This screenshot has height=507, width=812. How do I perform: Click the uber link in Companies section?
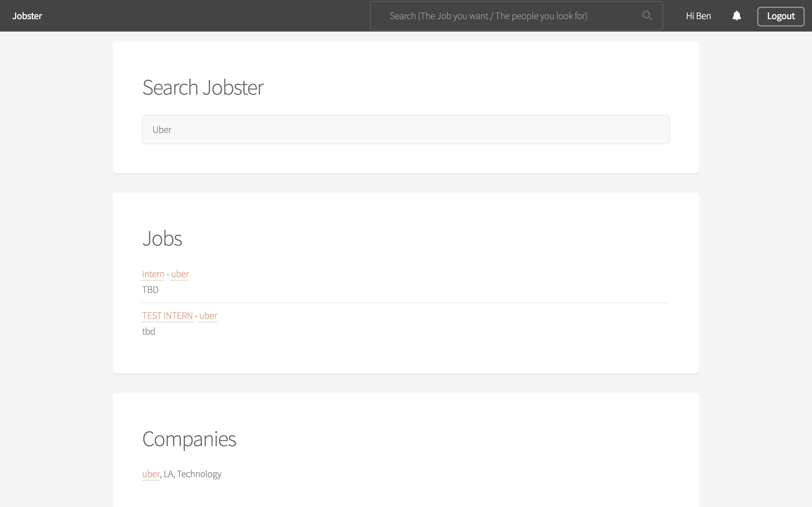click(151, 474)
